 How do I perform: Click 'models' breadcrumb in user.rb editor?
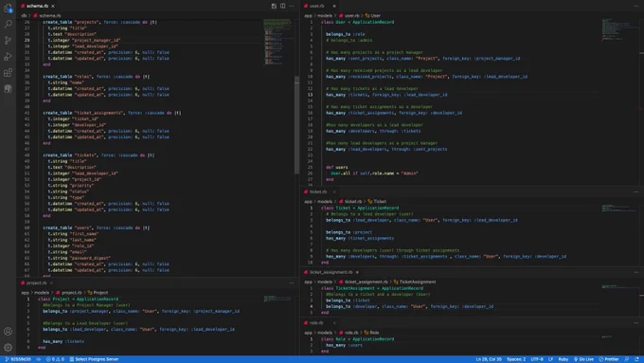pyautogui.click(x=325, y=15)
